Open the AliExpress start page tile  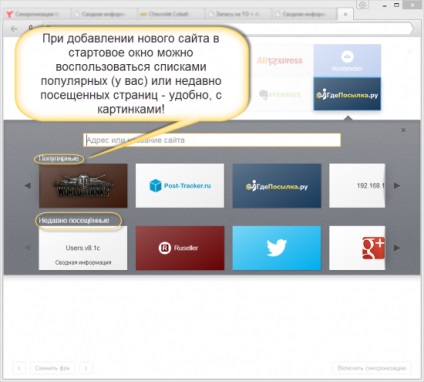point(280,61)
